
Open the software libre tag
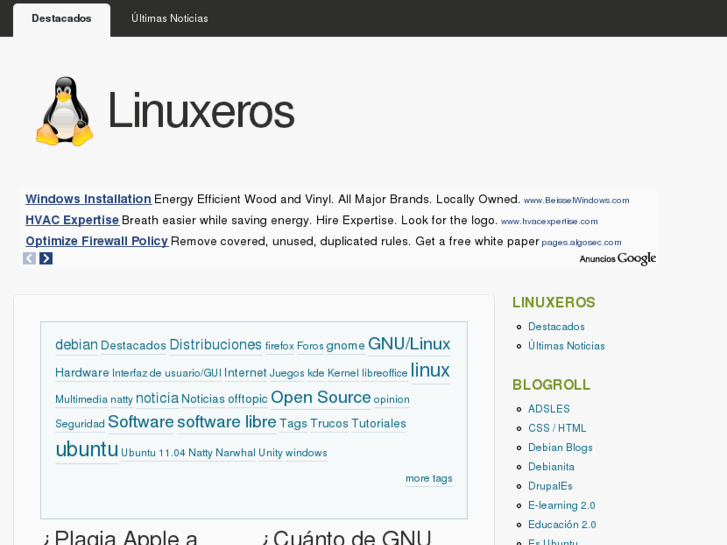pyautogui.click(x=226, y=422)
